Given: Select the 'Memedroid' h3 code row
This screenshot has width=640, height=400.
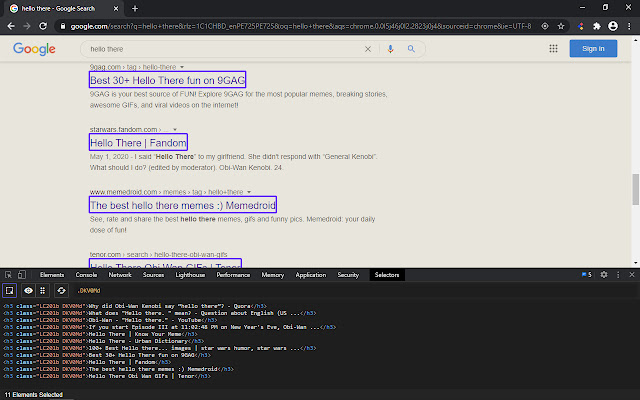Looking at the screenshot, I should pos(119,369).
